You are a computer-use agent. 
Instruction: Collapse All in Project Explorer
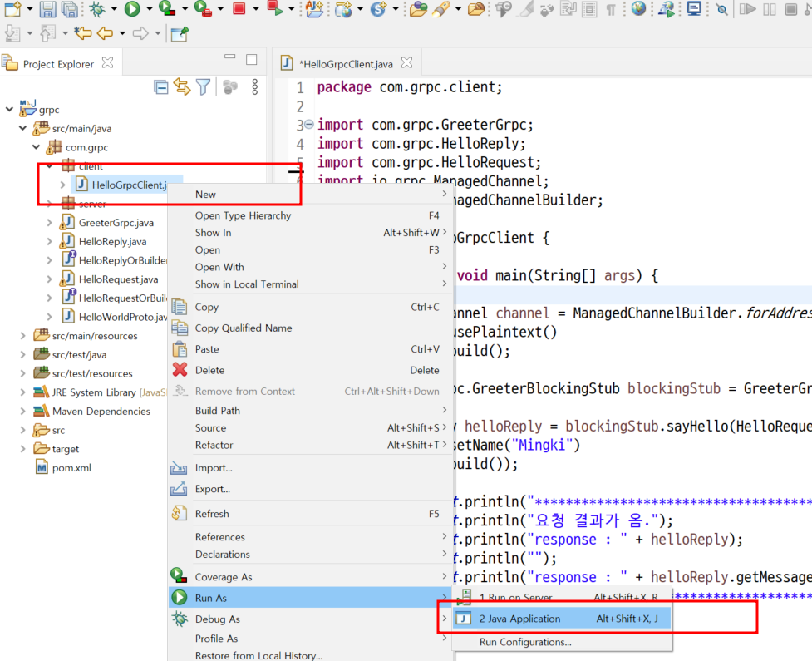click(161, 87)
